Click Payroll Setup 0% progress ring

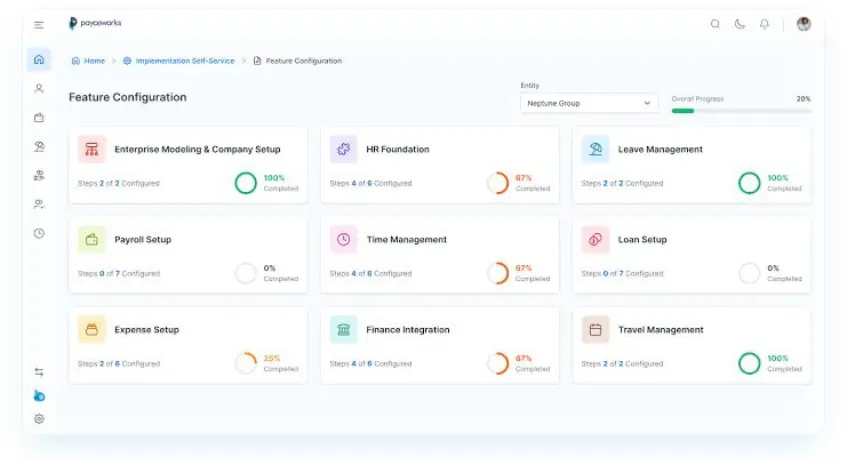pyautogui.click(x=246, y=273)
